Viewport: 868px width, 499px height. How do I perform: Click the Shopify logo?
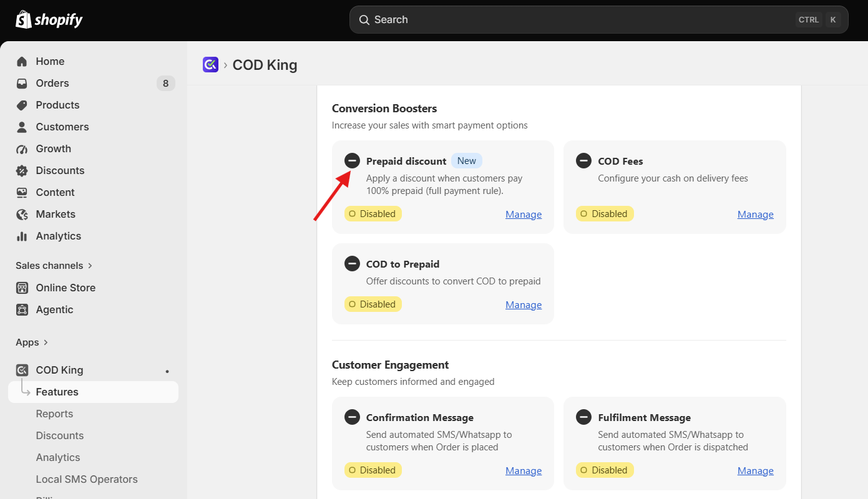point(49,19)
